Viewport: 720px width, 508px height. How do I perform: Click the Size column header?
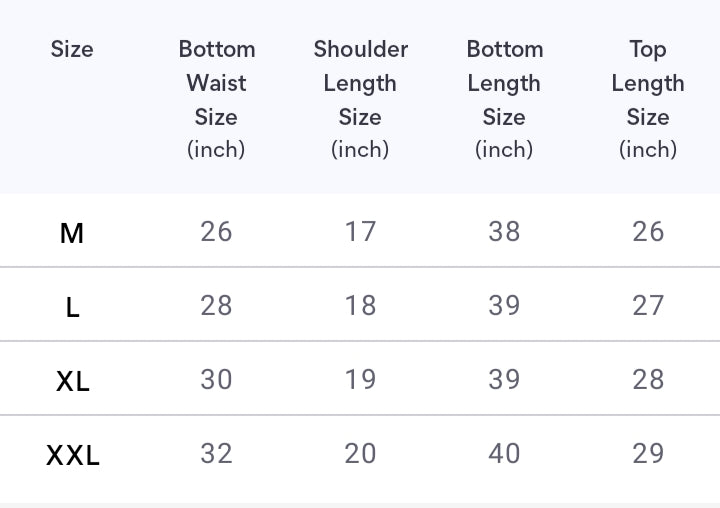(72, 49)
